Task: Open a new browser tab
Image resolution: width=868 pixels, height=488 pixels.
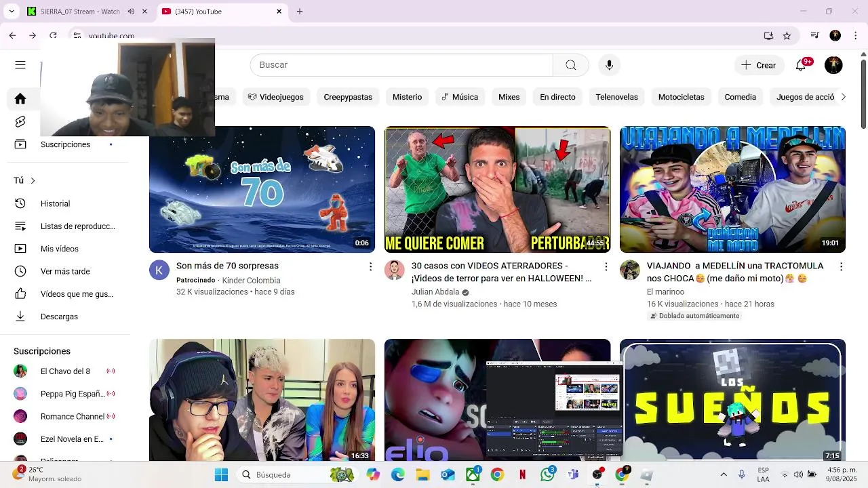Action: [300, 12]
